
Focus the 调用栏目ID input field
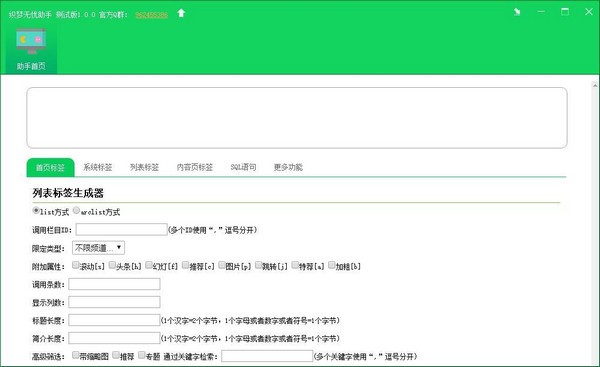121,230
